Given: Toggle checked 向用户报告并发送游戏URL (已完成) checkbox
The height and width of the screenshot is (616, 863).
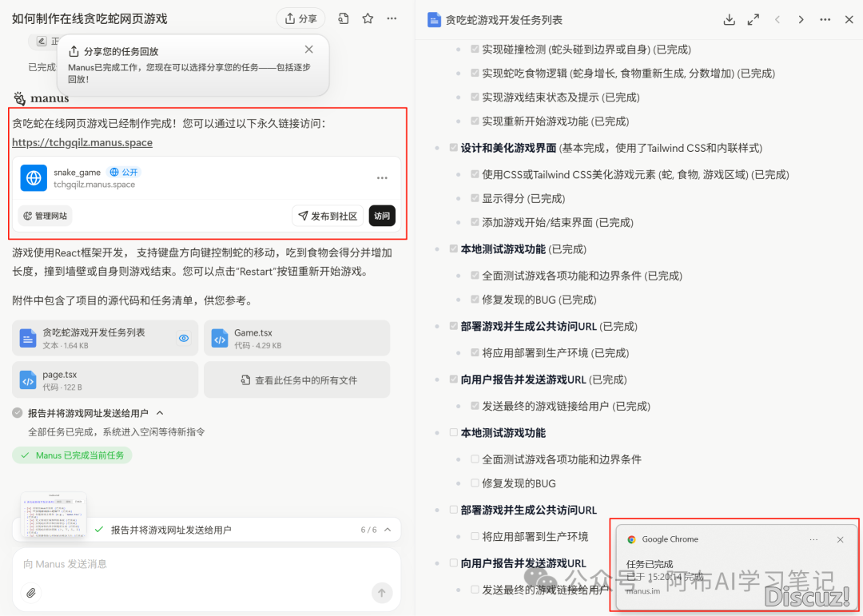Looking at the screenshot, I should point(454,380).
